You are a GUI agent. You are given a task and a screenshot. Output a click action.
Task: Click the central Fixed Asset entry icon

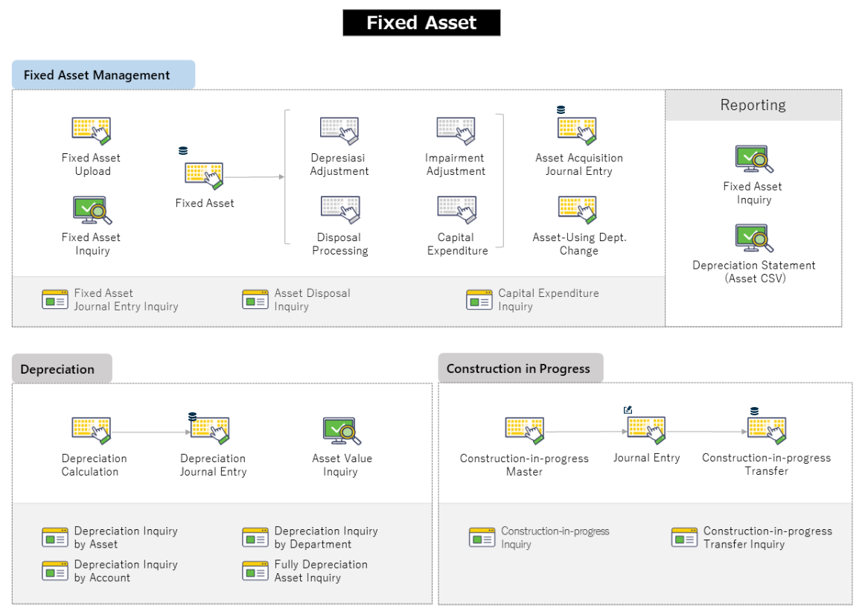tap(205, 176)
